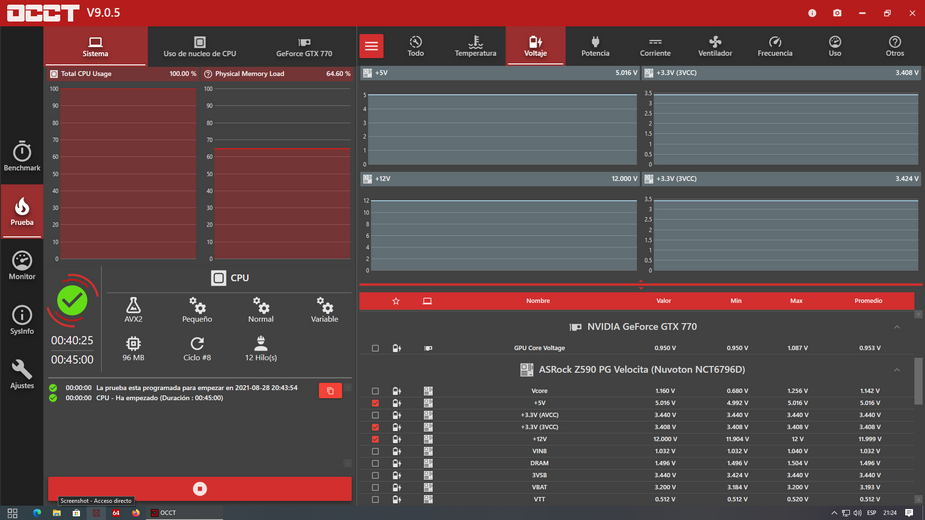
Task: Toggle the VIN8 checkbox
Action: tap(375, 452)
